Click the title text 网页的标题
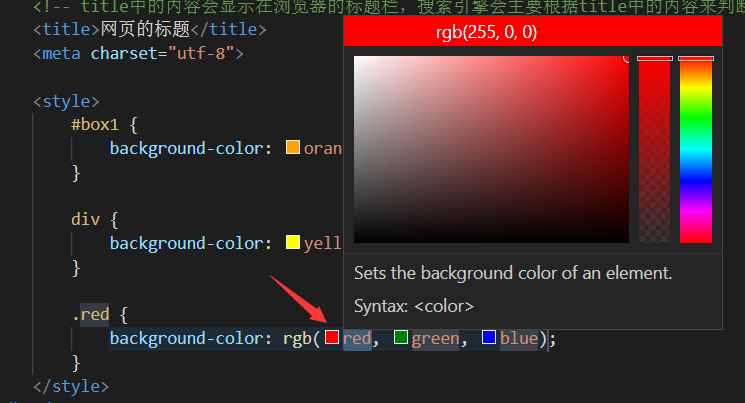Viewport: 745px width, 403px height. point(145,29)
